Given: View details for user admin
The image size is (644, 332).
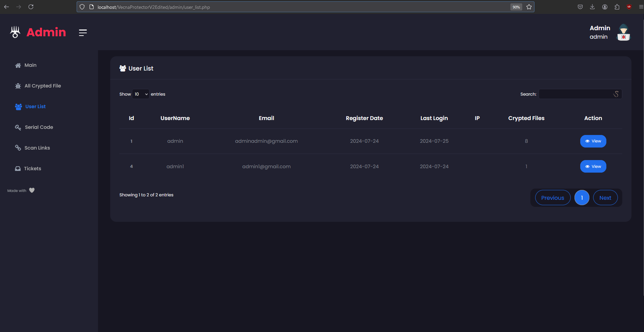Looking at the screenshot, I should click(593, 141).
